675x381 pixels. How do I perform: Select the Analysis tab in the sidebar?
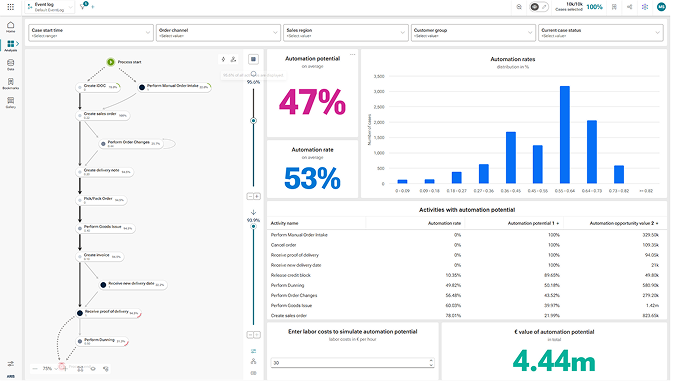11,46
